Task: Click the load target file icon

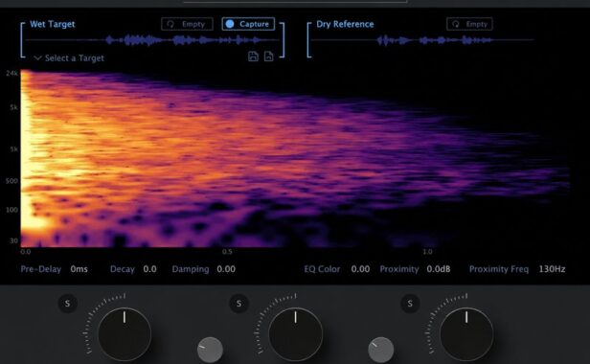Action: click(268, 57)
